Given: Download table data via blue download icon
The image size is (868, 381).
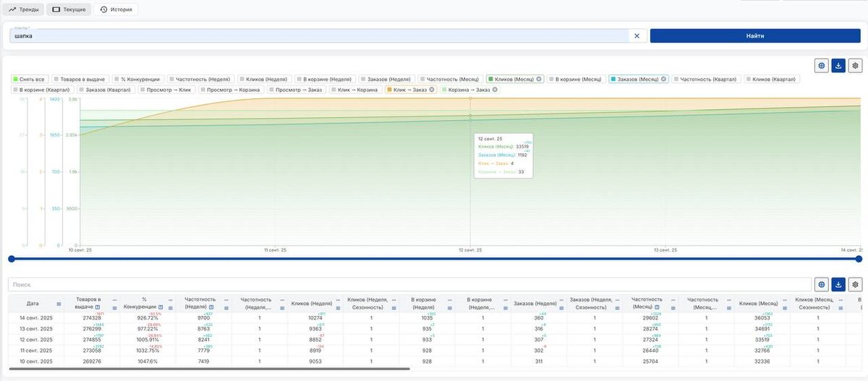Looking at the screenshot, I should point(838,285).
